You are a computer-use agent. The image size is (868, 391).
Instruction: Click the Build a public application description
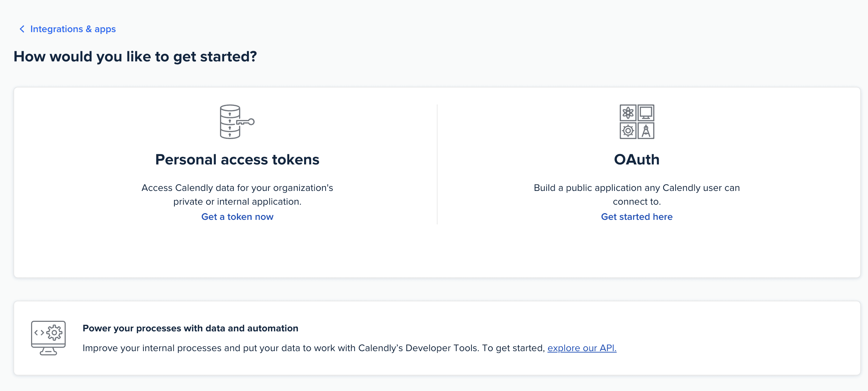point(637,194)
